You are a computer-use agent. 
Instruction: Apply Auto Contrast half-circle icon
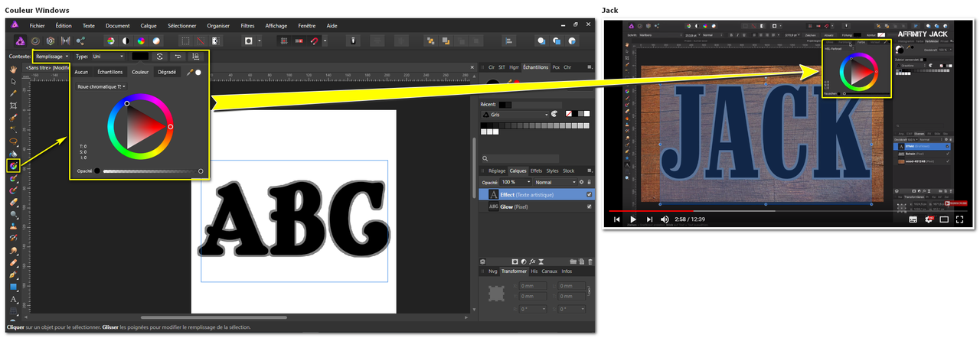click(125, 41)
